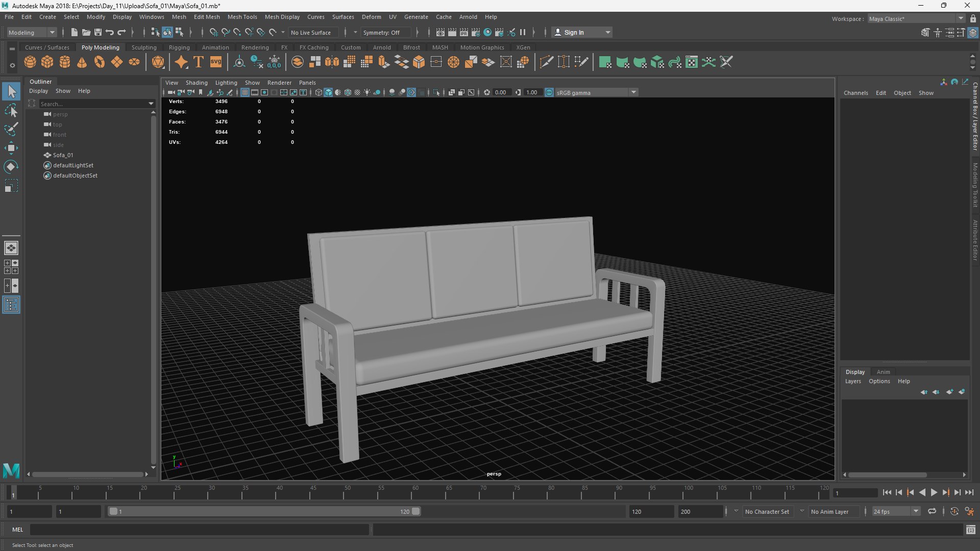Create a polygon cylinder from the shelf
The image size is (980, 551).
tap(65, 62)
